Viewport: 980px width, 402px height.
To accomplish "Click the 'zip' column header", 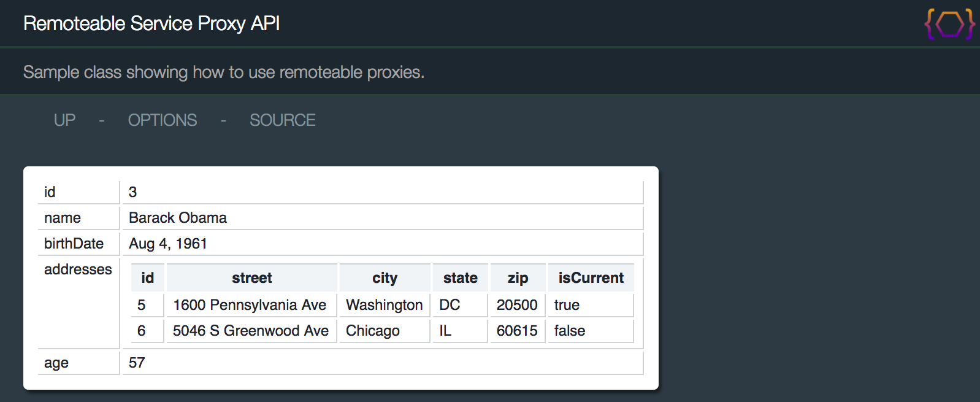I will tap(518, 278).
